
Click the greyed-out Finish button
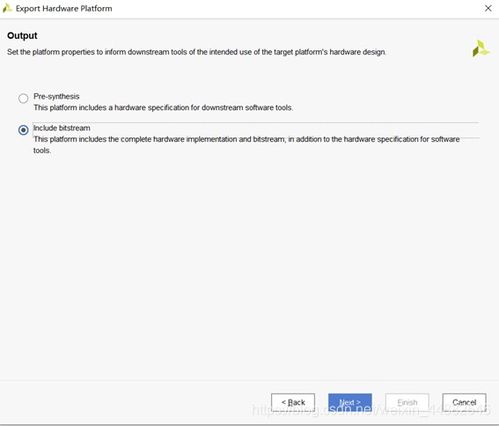(x=407, y=402)
